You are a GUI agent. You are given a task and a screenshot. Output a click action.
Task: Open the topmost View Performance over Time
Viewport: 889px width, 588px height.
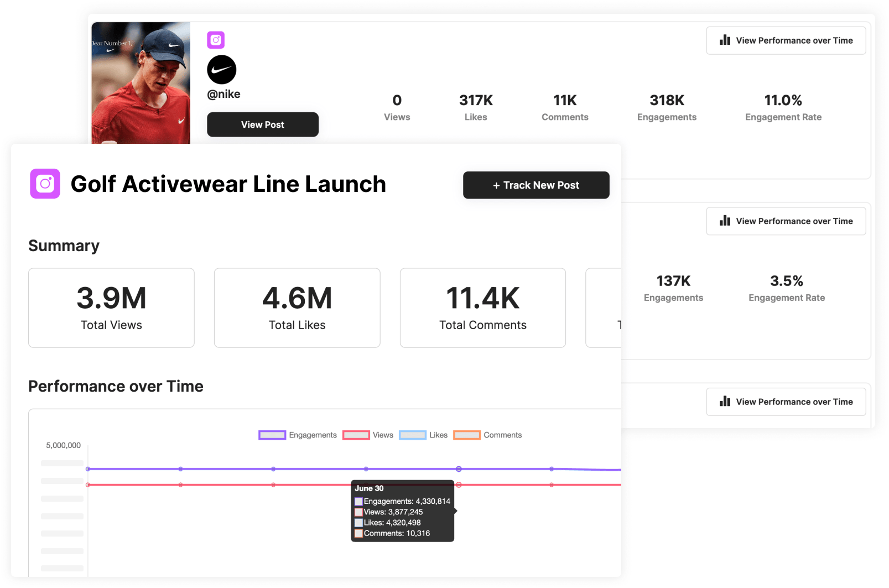786,40
